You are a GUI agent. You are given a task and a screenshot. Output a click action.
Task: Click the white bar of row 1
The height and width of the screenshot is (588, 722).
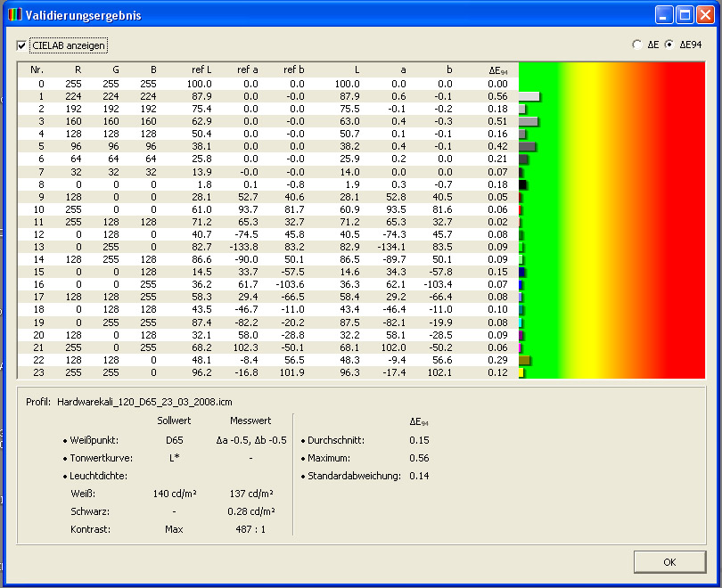pyautogui.click(x=529, y=96)
